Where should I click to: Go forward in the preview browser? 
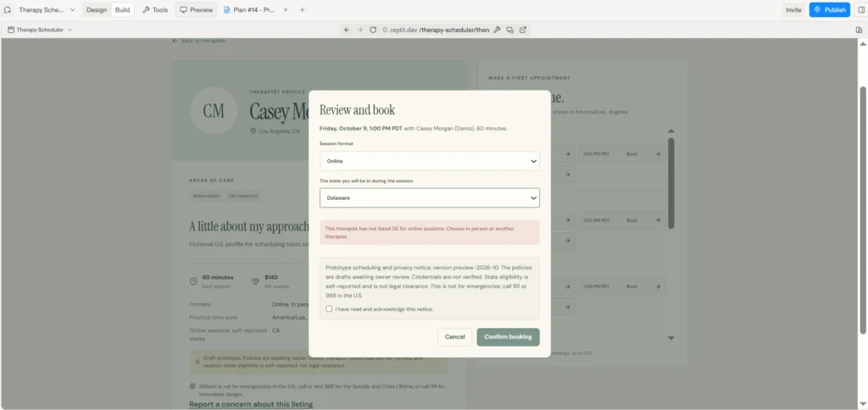[x=359, y=30]
